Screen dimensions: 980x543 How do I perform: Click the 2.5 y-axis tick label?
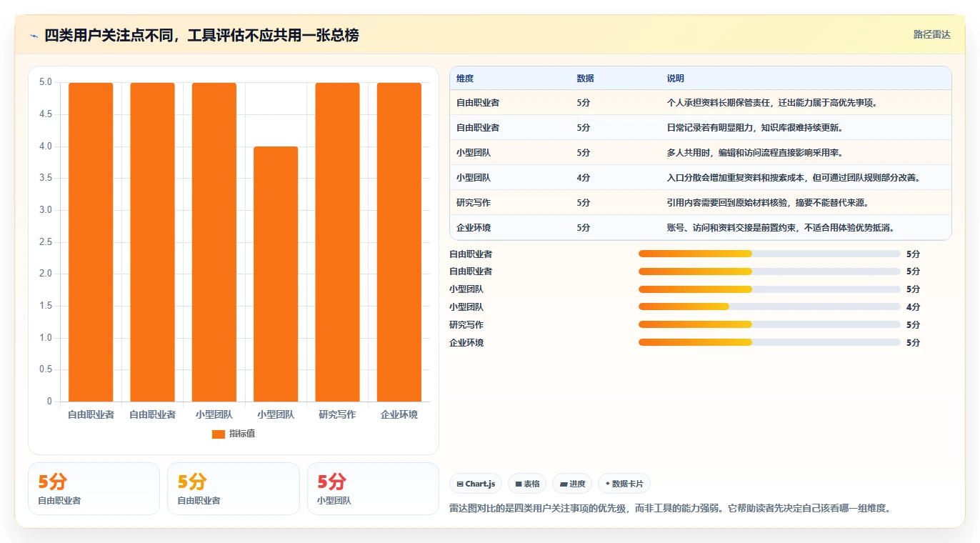coord(46,241)
